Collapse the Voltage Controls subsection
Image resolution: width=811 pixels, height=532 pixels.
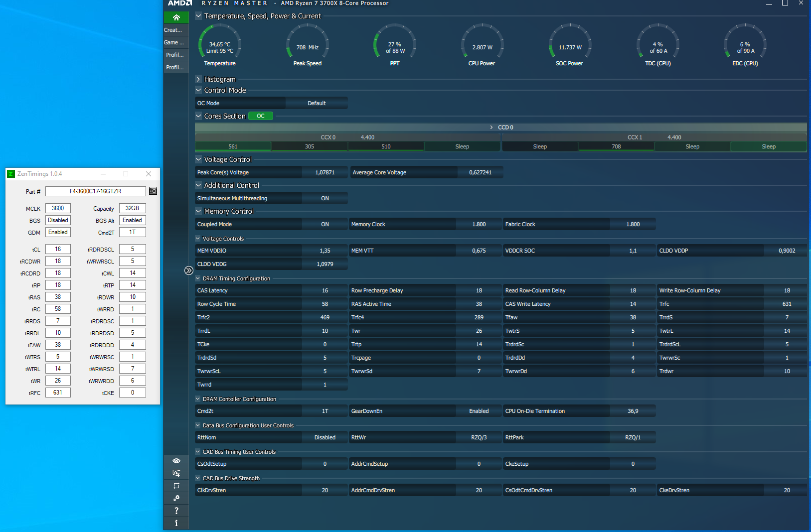click(x=198, y=239)
